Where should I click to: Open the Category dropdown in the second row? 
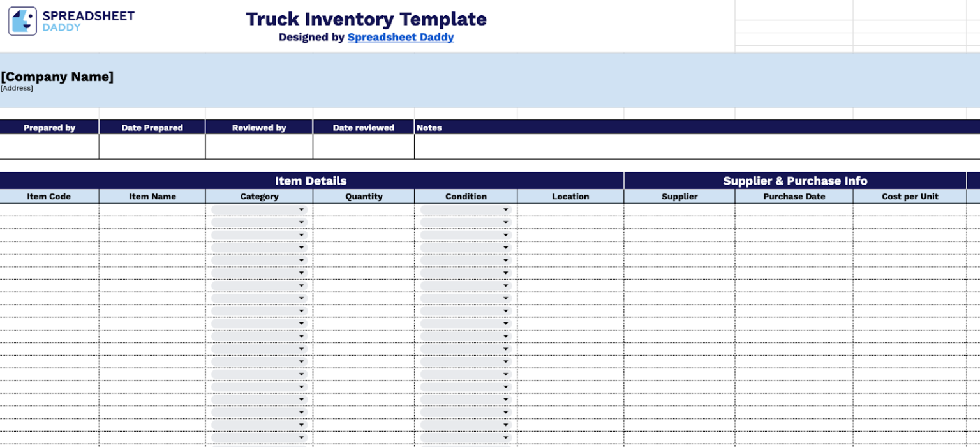(301, 222)
